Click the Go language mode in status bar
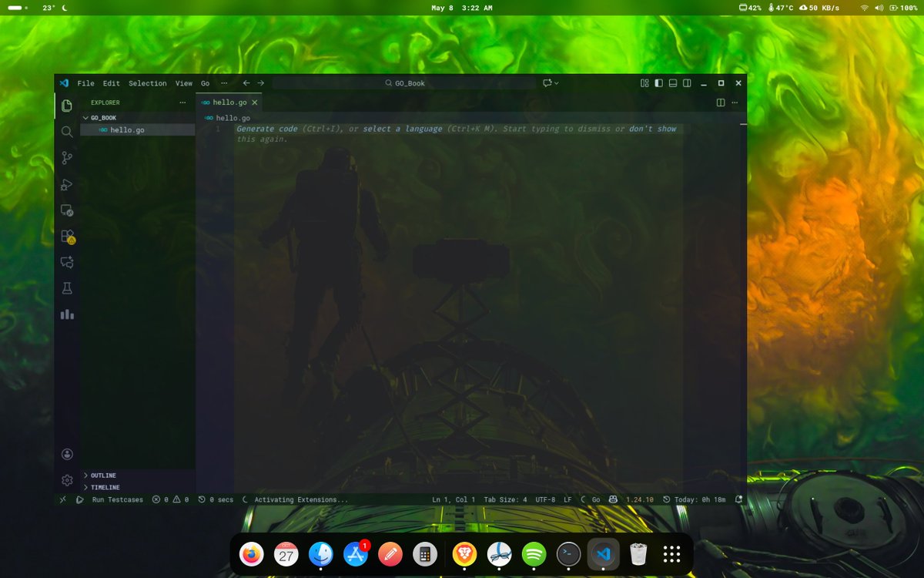 pos(596,499)
